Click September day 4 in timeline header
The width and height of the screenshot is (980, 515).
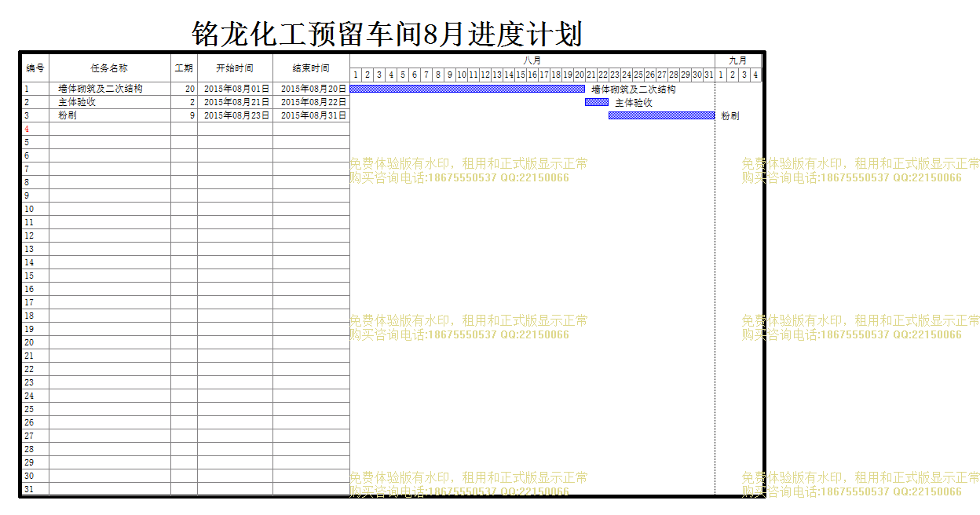coord(755,75)
